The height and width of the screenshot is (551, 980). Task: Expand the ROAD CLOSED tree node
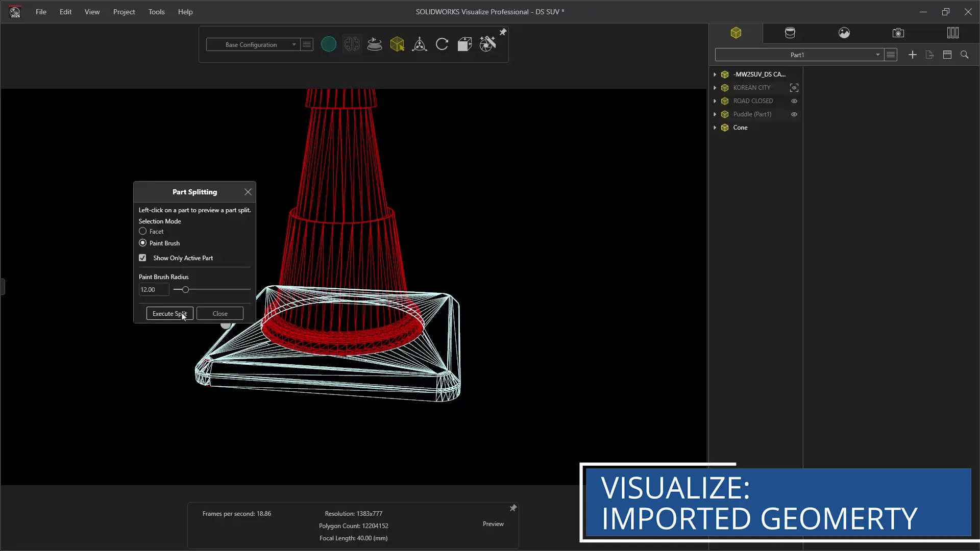pos(715,101)
